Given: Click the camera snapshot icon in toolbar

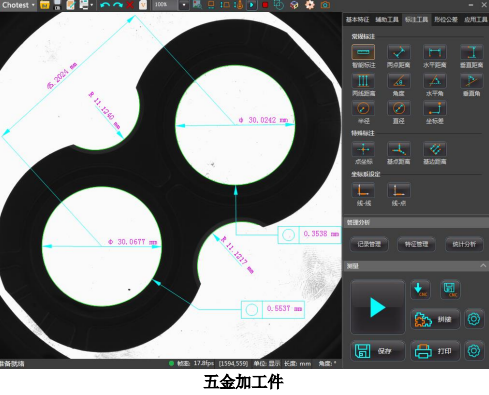Looking at the screenshot, I should click(x=325, y=5).
